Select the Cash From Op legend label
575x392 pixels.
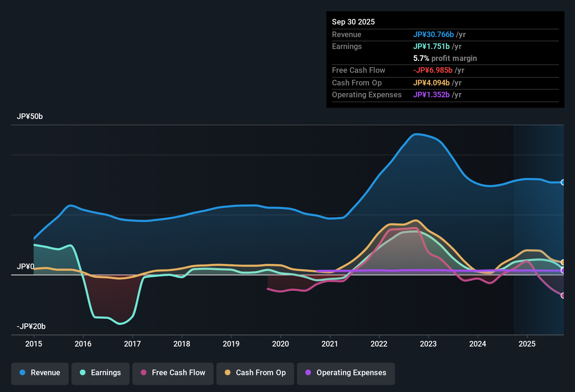click(x=261, y=373)
